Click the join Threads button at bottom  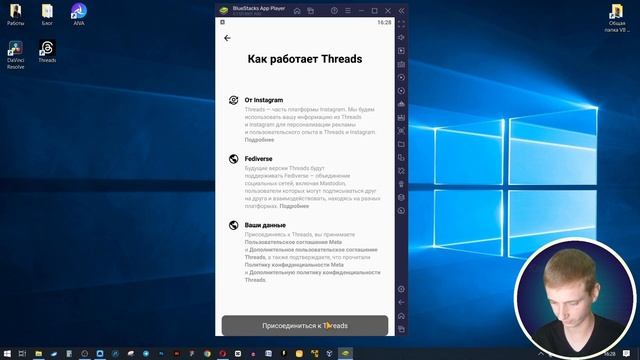coord(305,325)
